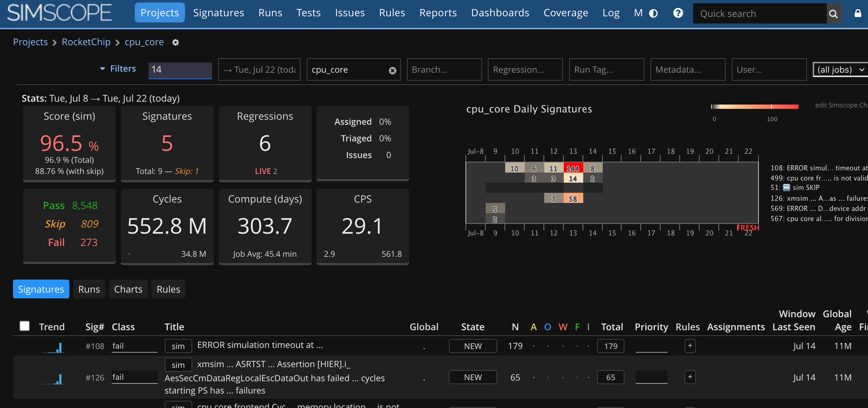Click the end date filter field

click(259, 69)
